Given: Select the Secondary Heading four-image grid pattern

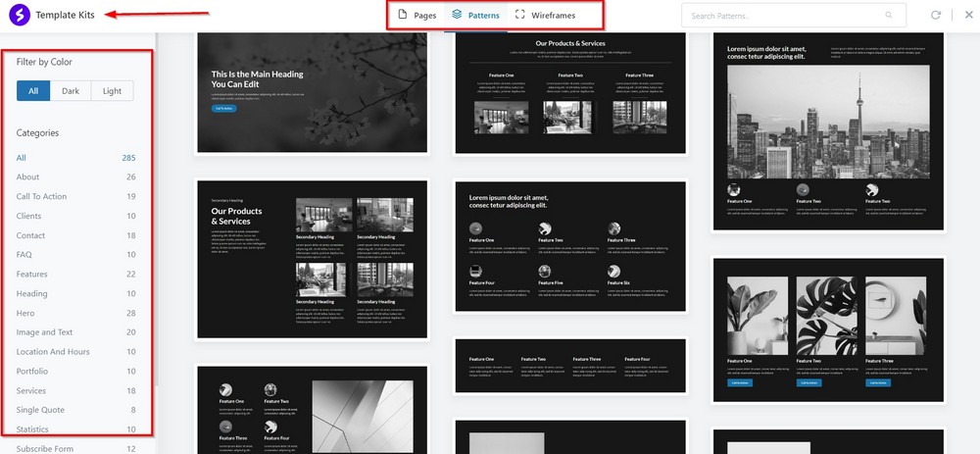Looking at the screenshot, I should click(312, 259).
